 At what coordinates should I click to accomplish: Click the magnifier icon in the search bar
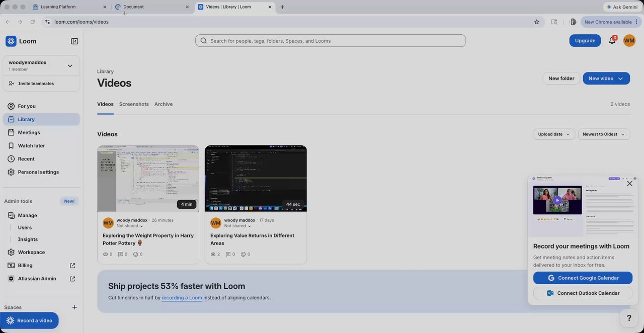coord(204,41)
